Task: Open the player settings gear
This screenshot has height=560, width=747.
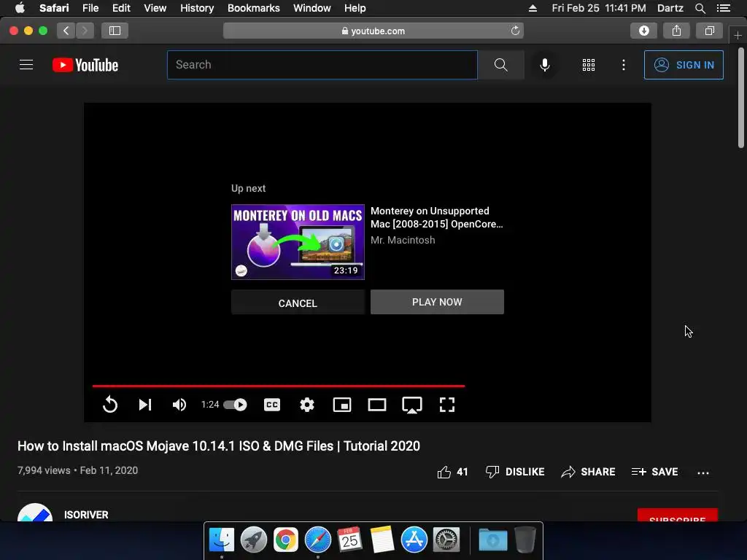Action: (x=307, y=405)
